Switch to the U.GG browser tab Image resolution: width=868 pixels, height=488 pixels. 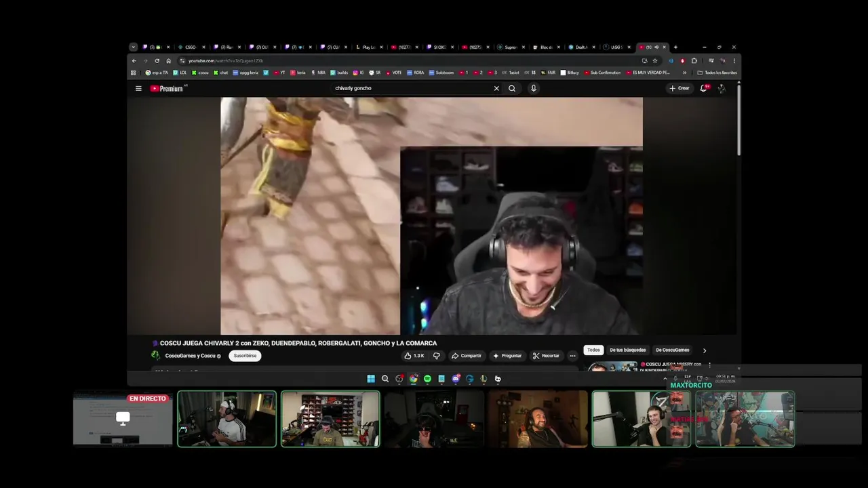pyautogui.click(x=616, y=47)
